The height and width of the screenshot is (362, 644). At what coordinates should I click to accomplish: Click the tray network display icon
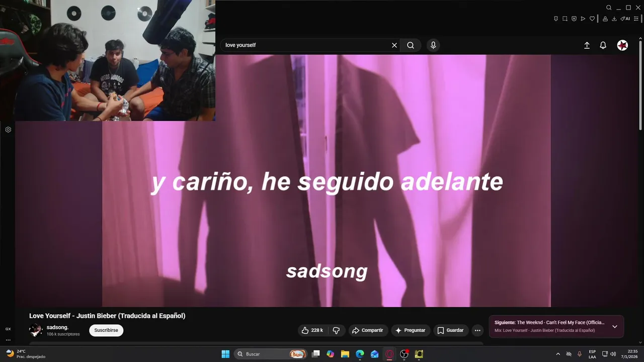pyautogui.click(x=605, y=354)
